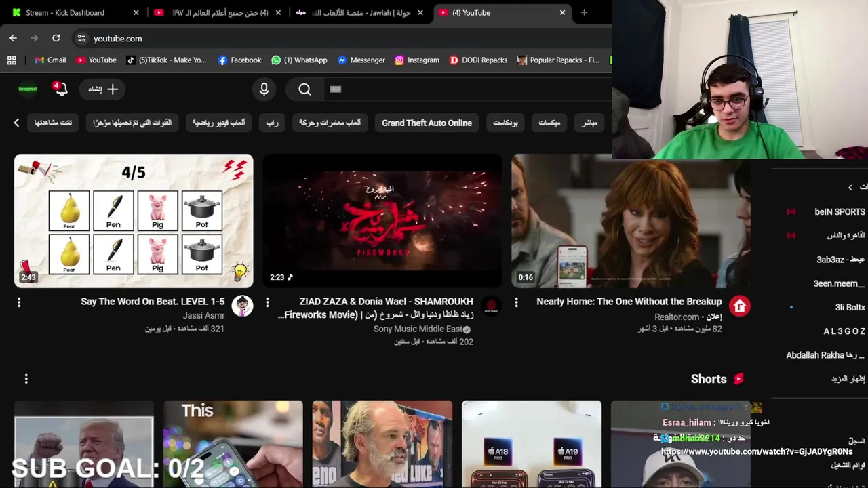
Task: Open Jassi Asmr channel avatar
Action: [x=242, y=306]
